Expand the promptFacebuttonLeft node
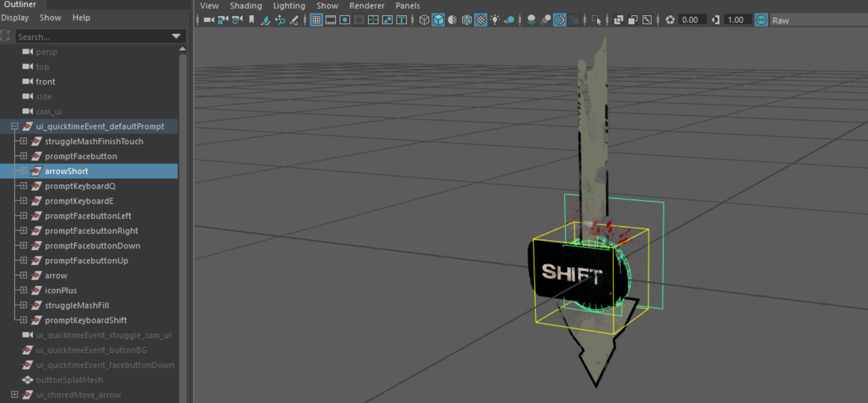Viewport: 868px width, 403px height. pyautogui.click(x=23, y=216)
